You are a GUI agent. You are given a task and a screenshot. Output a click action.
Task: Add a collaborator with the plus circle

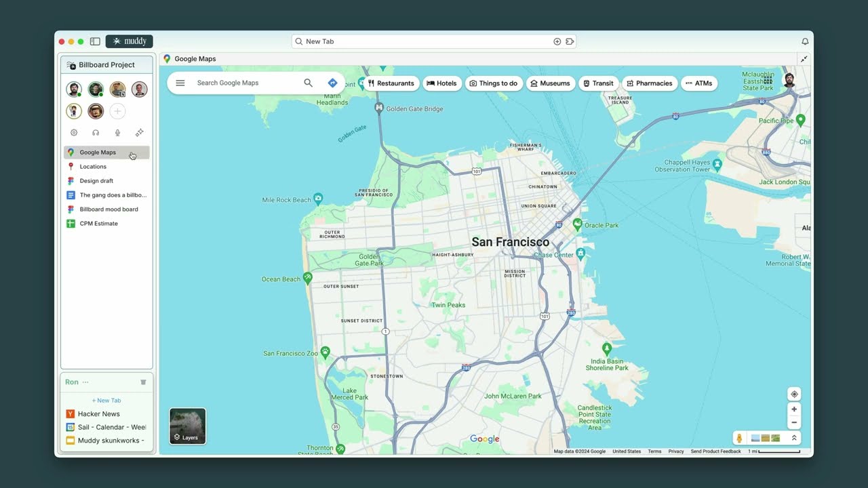[117, 111]
